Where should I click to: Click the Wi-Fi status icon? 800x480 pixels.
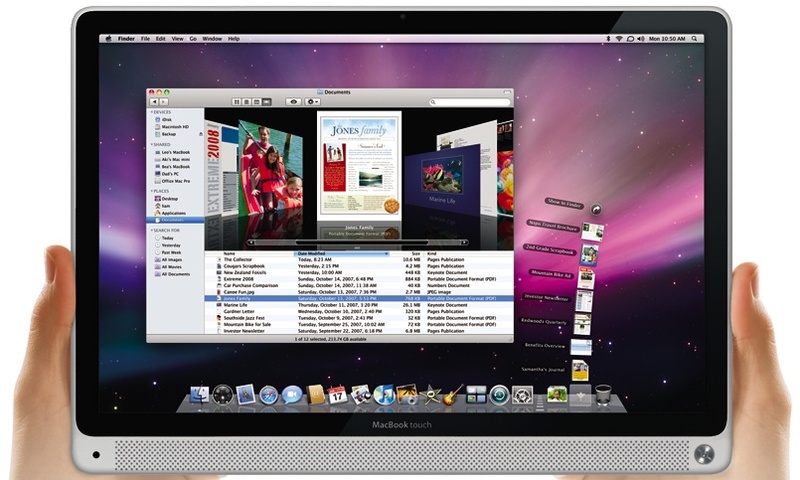pos(619,39)
